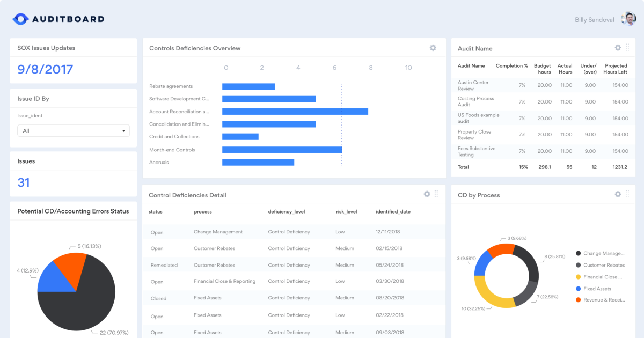Sort audits by Completion % header
The height and width of the screenshot is (338, 644).
(512, 65)
